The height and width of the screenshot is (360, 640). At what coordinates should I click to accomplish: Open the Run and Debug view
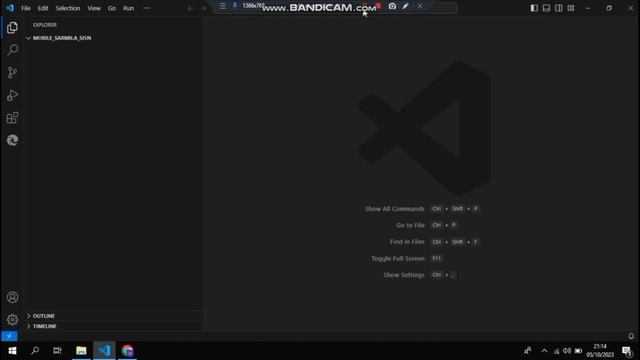pos(12,95)
